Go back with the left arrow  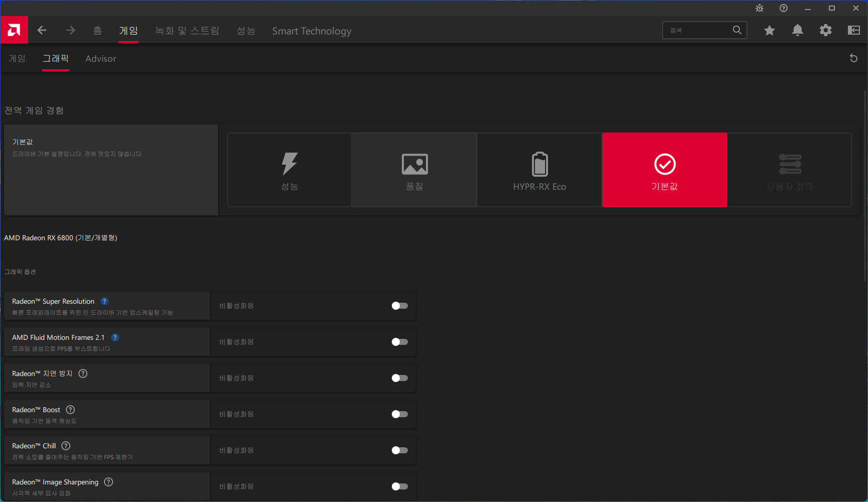click(x=42, y=31)
